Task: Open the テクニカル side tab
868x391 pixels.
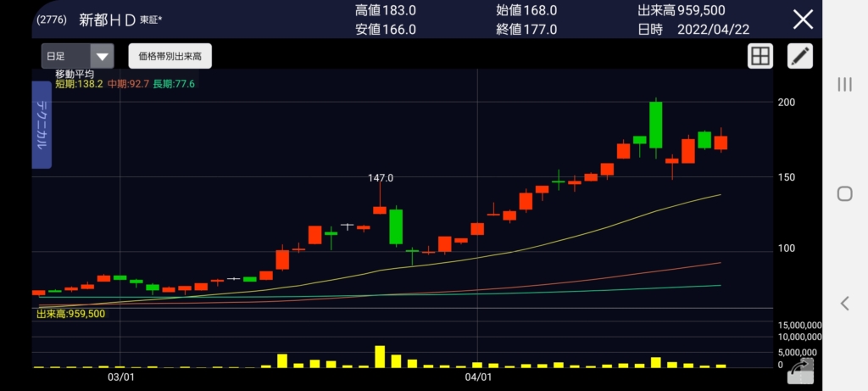Action: click(x=42, y=125)
